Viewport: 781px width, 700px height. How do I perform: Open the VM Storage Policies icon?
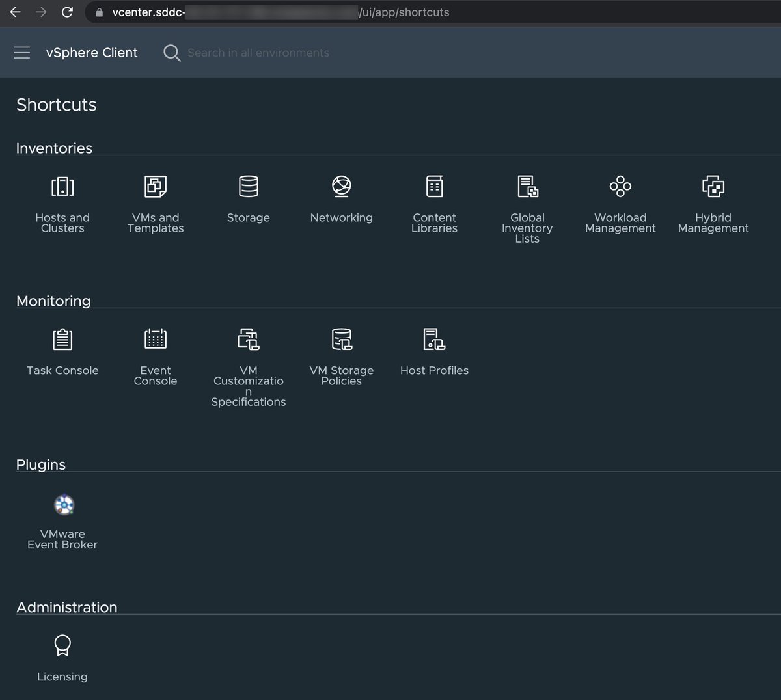click(x=342, y=339)
